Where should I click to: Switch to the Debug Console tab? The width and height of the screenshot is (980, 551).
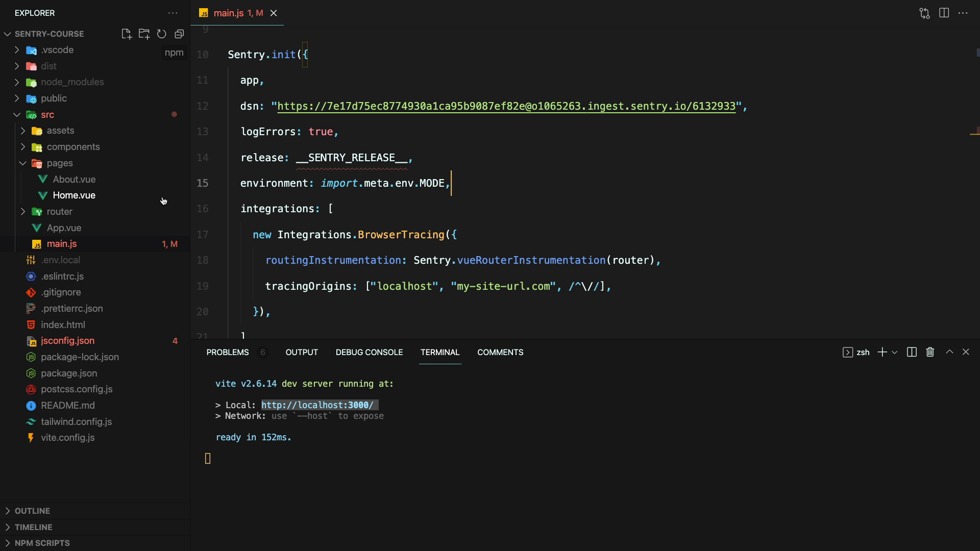click(x=369, y=352)
